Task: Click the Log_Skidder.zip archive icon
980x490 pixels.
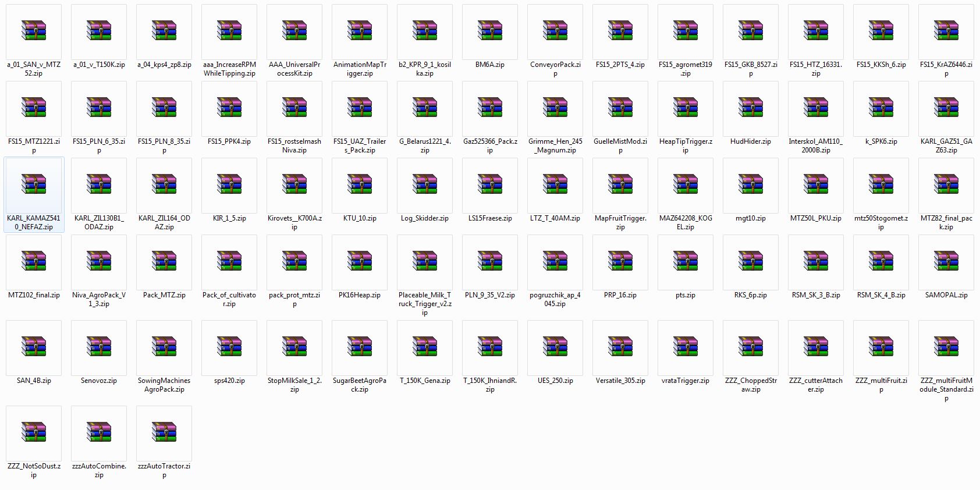Action: tap(425, 184)
